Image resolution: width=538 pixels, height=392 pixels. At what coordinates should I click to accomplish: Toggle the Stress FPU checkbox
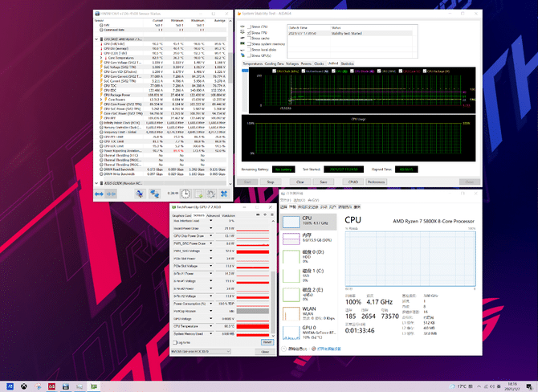point(250,33)
